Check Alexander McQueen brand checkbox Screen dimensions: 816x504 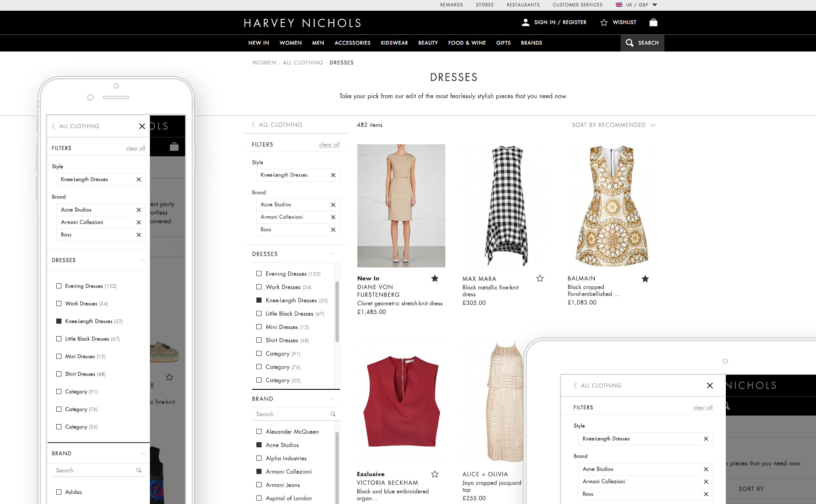point(259,431)
